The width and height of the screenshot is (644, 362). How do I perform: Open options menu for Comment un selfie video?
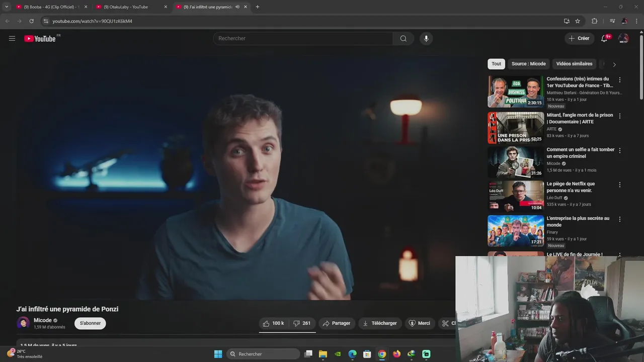click(x=620, y=150)
